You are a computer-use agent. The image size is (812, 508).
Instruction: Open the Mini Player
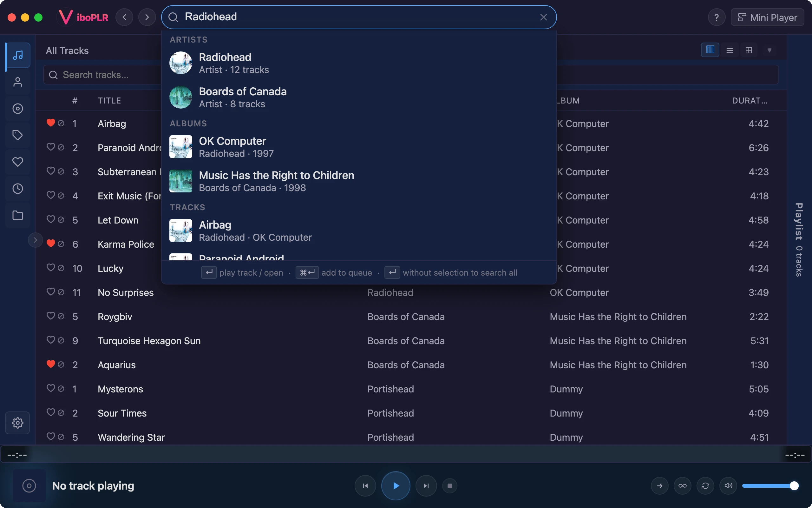[x=767, y=17]
